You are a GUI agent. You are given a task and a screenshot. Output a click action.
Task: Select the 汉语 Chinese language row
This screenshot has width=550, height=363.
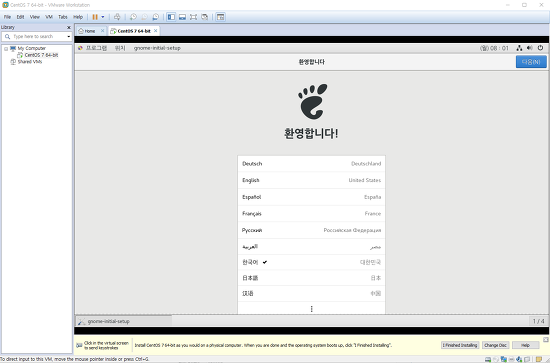[x=311, y=294]
